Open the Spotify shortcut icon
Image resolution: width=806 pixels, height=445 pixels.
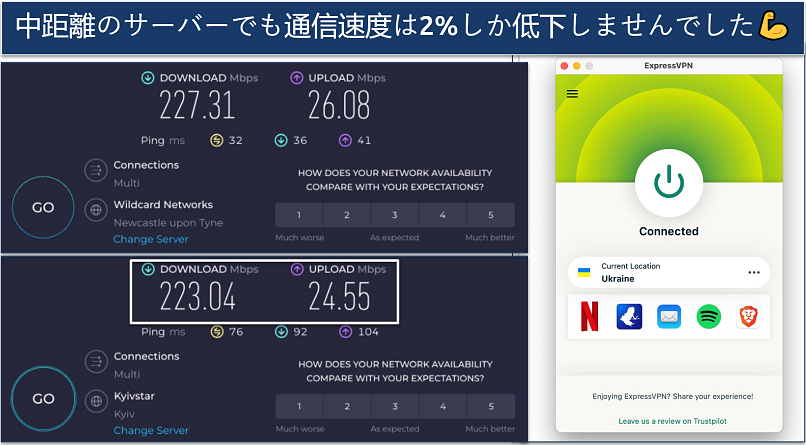[709, 317]
